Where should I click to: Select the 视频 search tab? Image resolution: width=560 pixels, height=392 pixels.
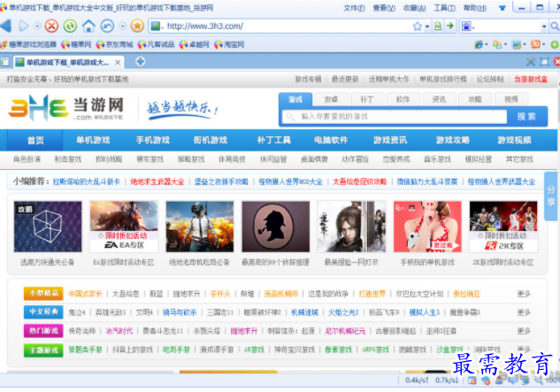(511, 99)
